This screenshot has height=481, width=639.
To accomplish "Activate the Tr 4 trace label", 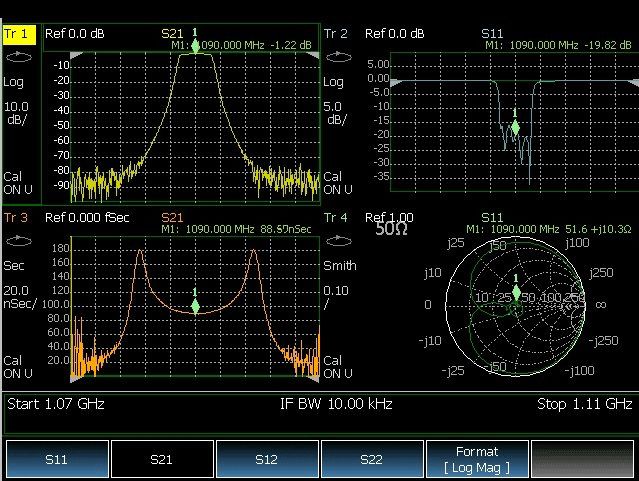I will 335,217.
